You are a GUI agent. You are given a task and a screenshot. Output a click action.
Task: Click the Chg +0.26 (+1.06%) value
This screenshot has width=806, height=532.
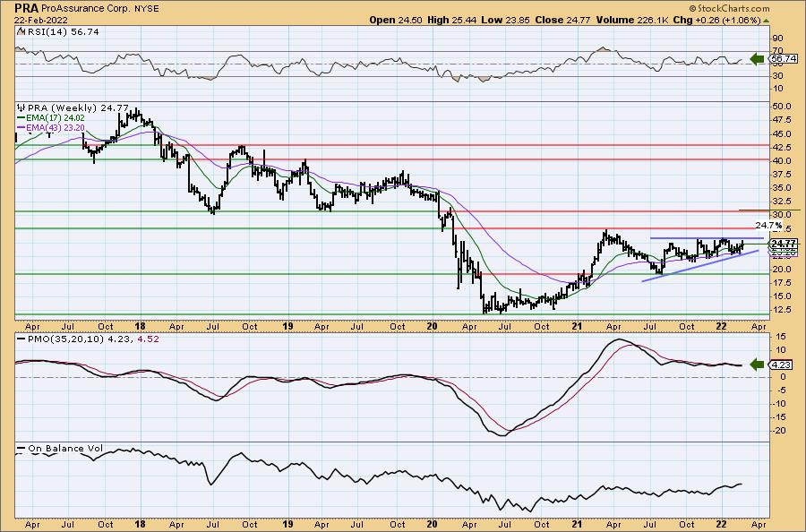(x=716, y=20)
